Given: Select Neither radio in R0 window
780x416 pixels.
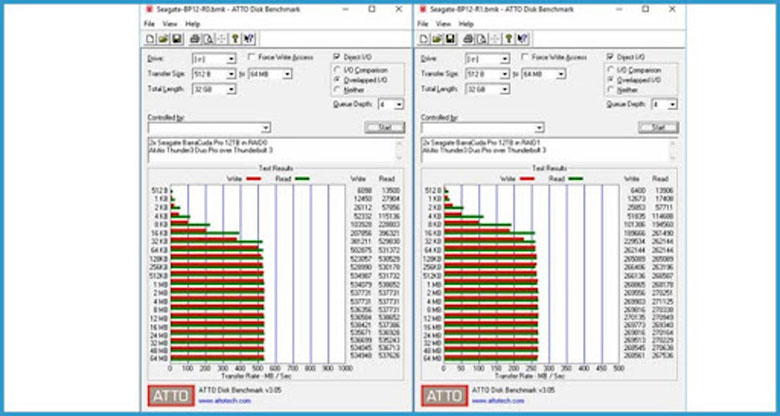Looking at the screenshot, I should pos(338,90).
